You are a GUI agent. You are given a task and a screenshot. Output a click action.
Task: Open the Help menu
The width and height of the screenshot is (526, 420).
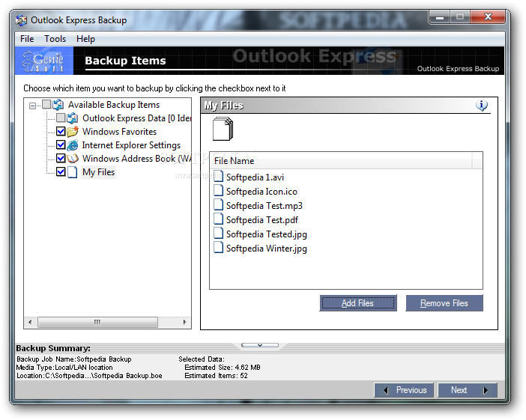point(85,39)
